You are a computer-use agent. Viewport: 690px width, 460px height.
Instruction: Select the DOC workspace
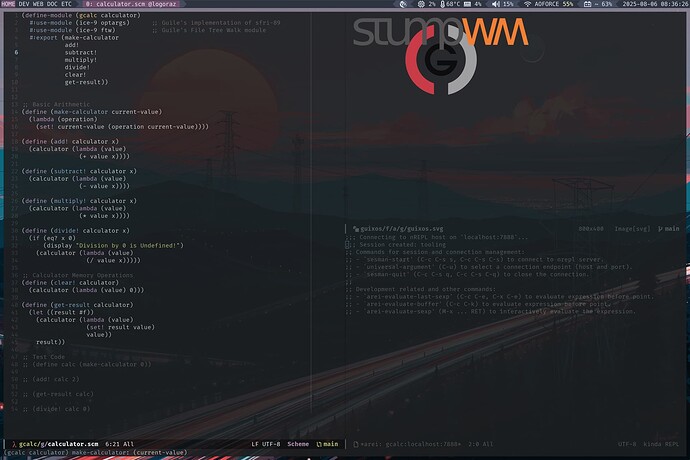[54, 4]
